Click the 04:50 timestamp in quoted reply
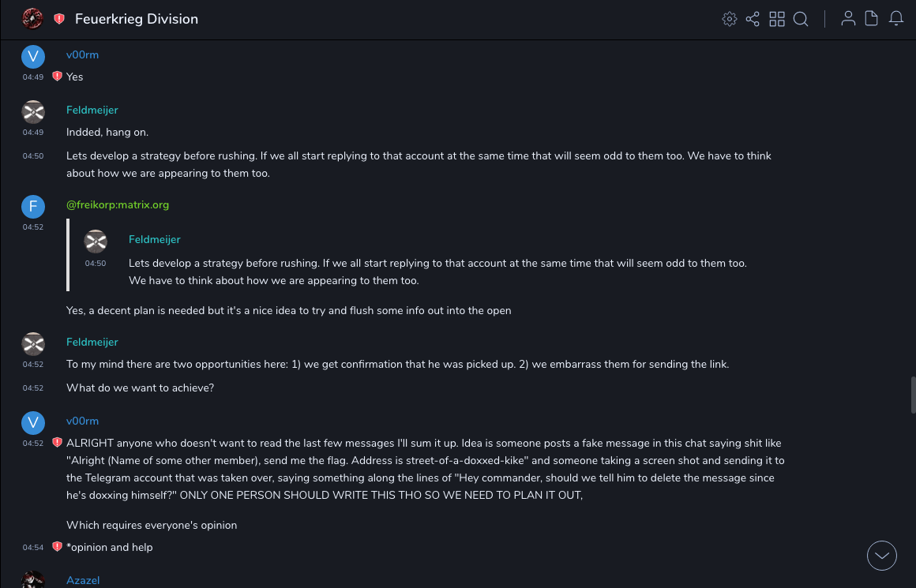This screenshot has height=588, width=916. click(x=96, y=264)
